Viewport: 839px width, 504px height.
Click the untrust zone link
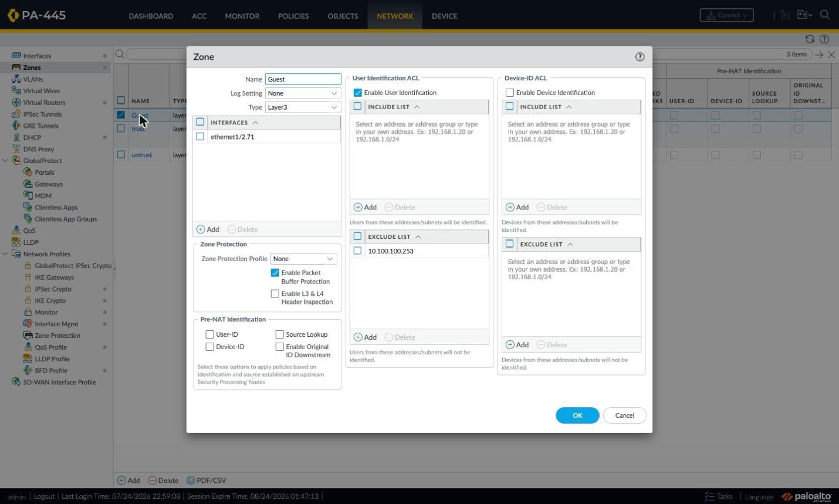tap(141, 155)
